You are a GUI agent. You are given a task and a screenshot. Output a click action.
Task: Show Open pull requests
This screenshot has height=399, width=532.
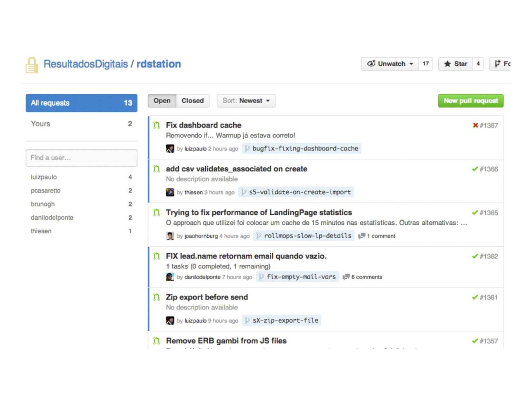(x=162, y=101)
